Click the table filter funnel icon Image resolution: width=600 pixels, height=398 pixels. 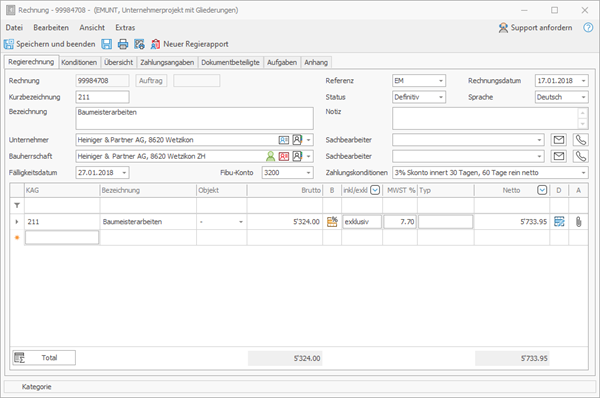click(x=17, y=206)
